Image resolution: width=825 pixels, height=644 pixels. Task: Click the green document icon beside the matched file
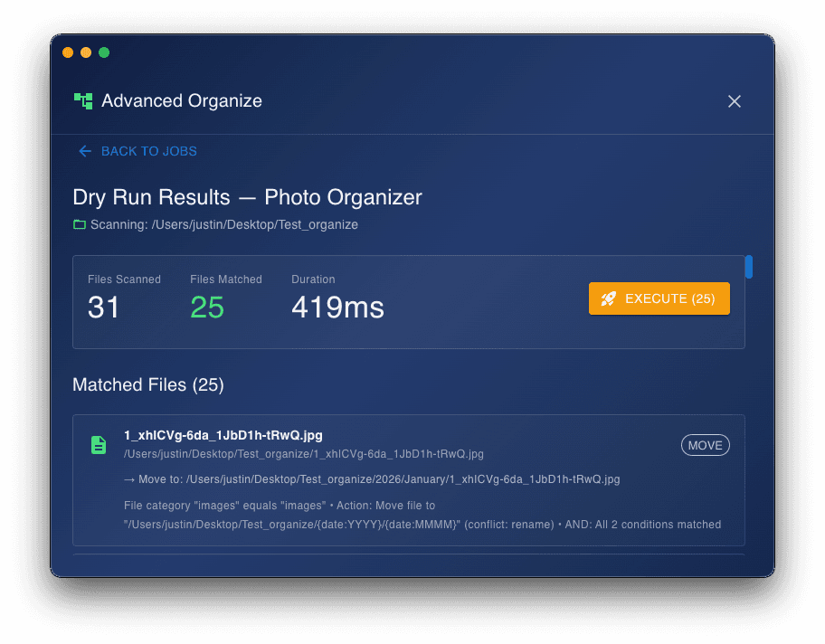pos(98,444)
